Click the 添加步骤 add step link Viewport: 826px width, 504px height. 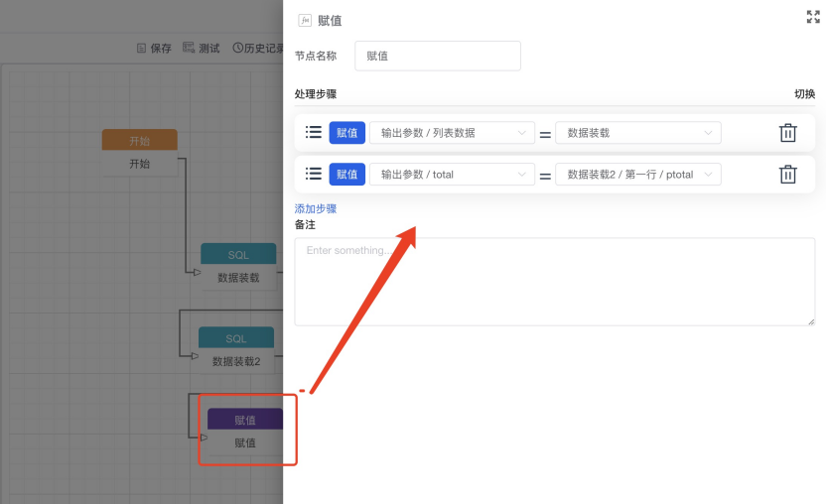pyautogui.click(x=316, y=208)
